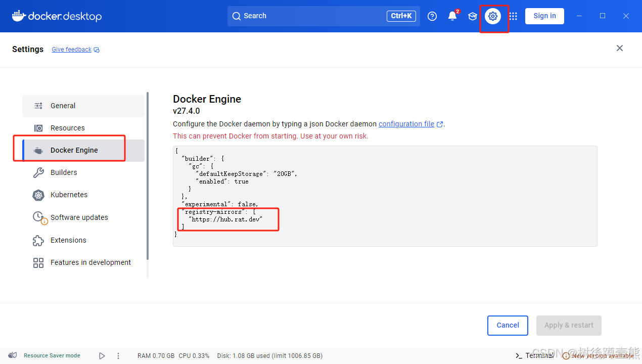The height and width of the screenshot is (364, 642).
Task: Select the Kubernetes settings tab
Action: 83,195
